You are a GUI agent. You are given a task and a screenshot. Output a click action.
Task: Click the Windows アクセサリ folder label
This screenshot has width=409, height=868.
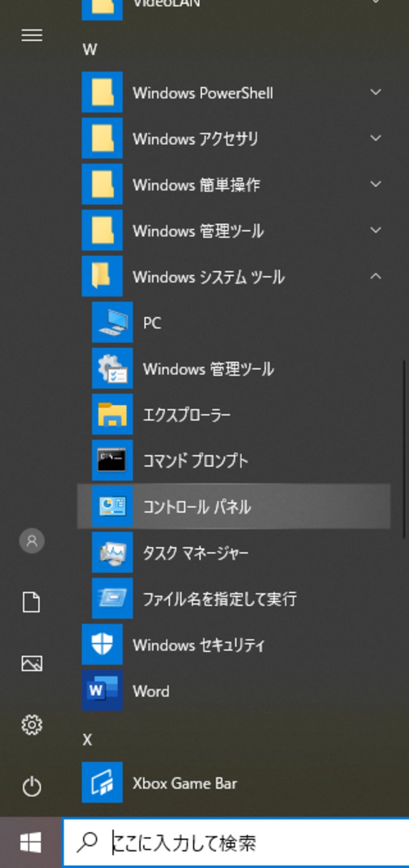(196, 139)
